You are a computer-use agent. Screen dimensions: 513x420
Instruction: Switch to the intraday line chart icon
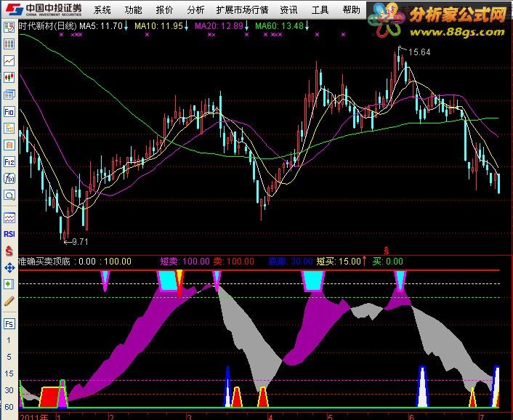[x=9, y=60]
